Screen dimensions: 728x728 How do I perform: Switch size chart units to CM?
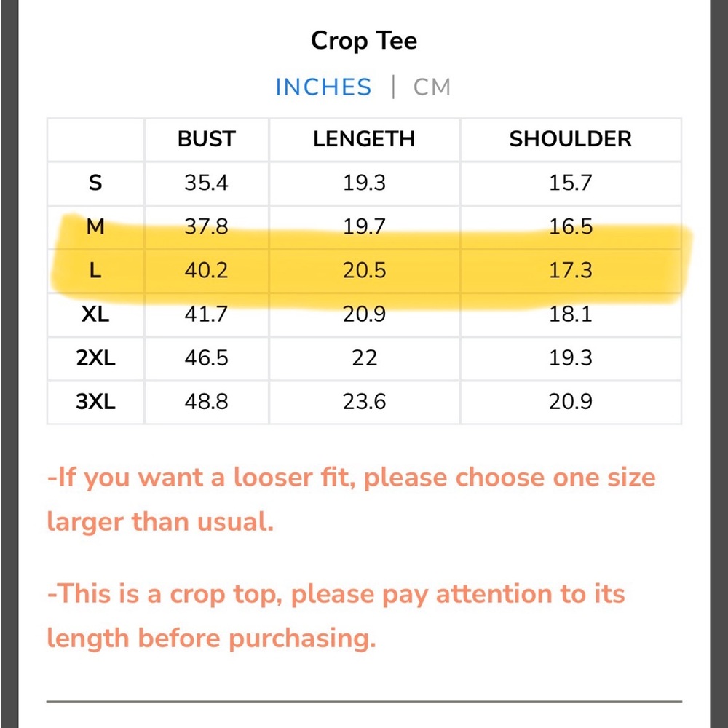click(x=432, y=87)
